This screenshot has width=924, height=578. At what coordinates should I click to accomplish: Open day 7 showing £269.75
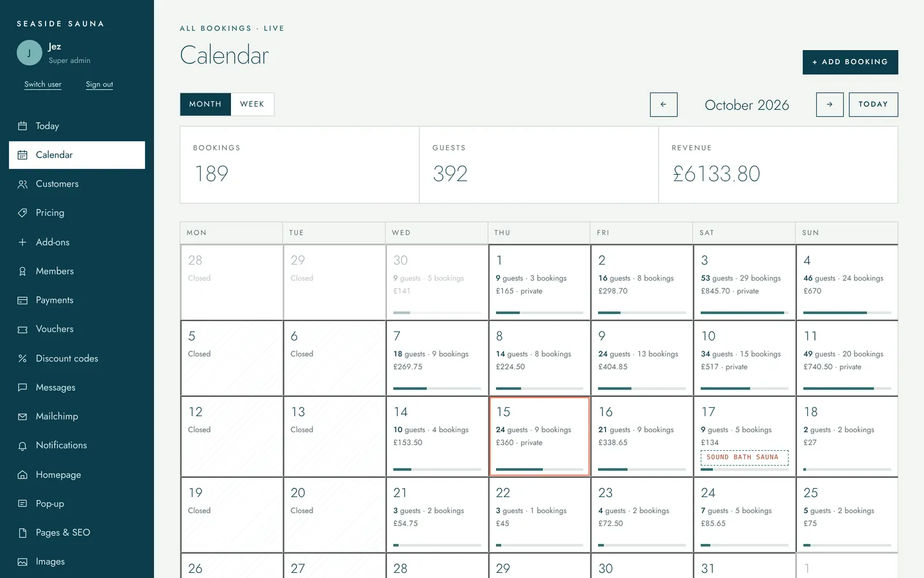(437, 358)
